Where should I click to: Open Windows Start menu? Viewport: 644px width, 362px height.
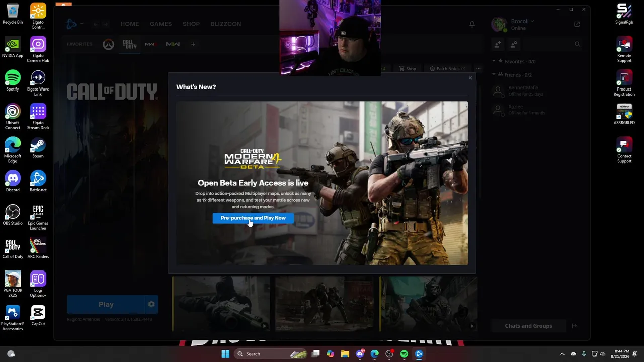click(225, 354)
